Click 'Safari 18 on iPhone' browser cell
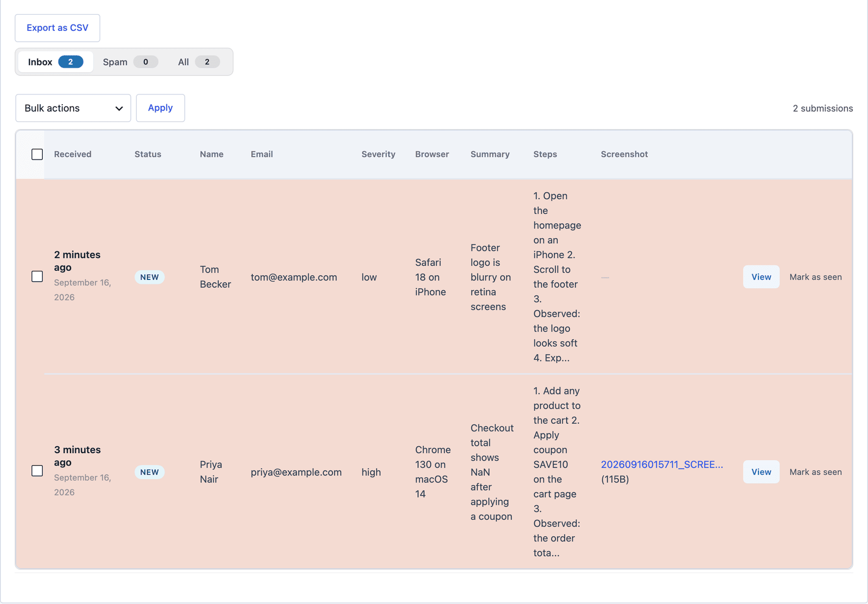This screenshot has width=868, height=604. [430, 277]
